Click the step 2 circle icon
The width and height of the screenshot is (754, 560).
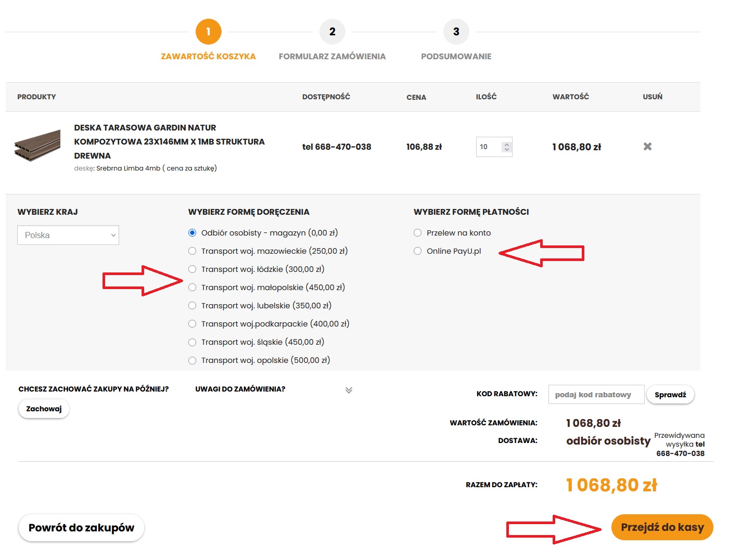[332, 32]
